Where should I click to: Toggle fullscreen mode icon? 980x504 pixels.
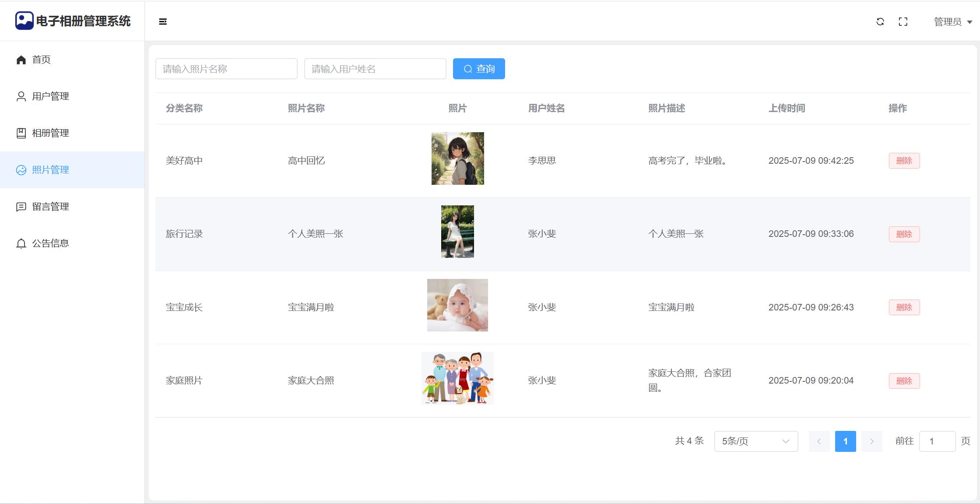[903, 21]
